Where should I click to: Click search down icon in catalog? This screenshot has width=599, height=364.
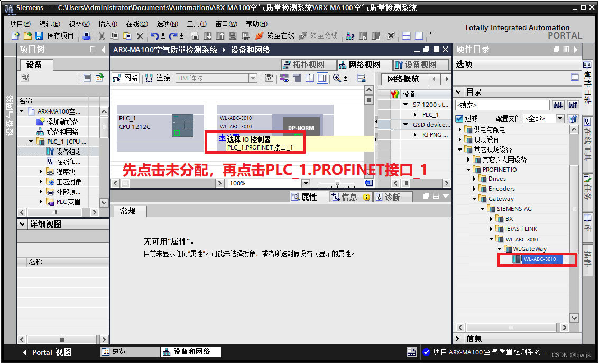pos(558,105)
